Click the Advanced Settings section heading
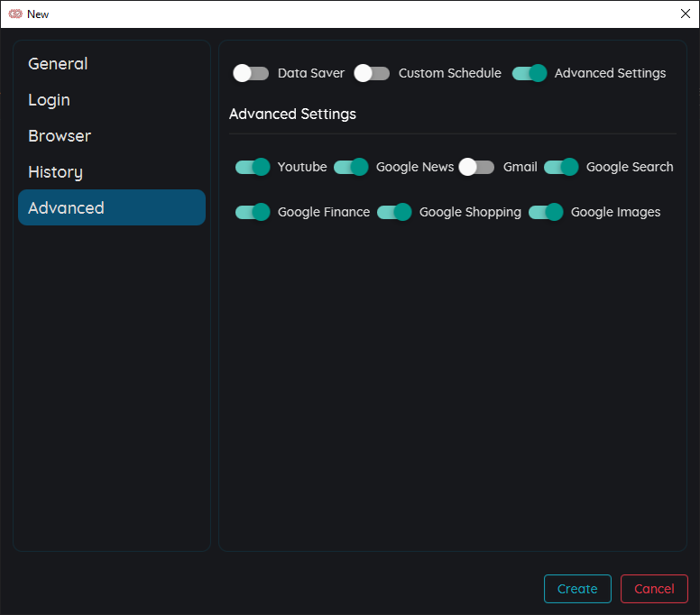The height and width of the screenshot is (615, 700). pos(292,115)
